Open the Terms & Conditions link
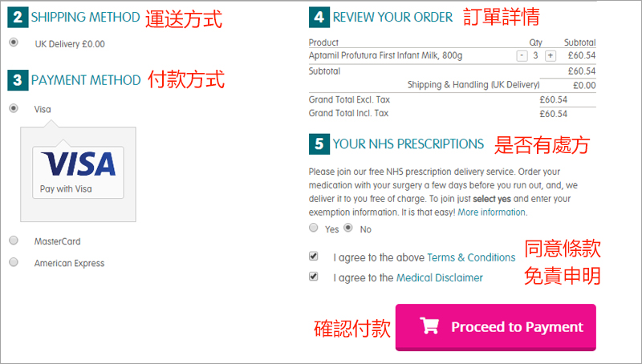The image size is (642, 364). [471, 257]
